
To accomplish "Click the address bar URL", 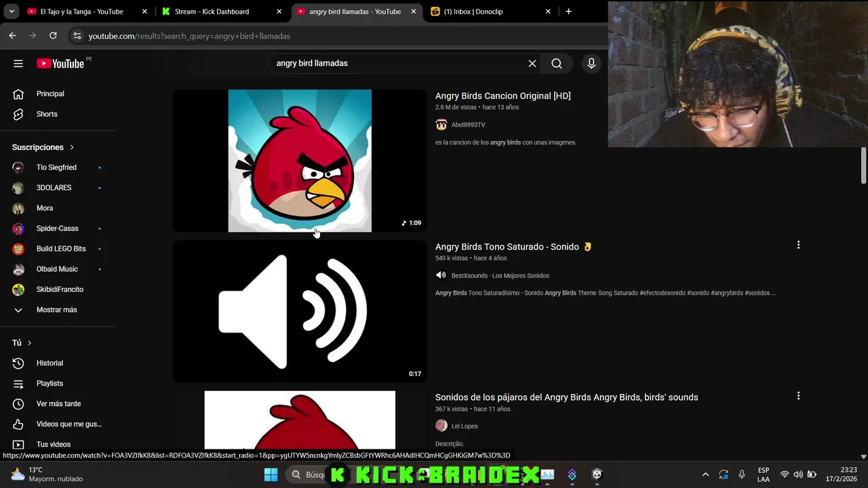I will tap(189, 36).
